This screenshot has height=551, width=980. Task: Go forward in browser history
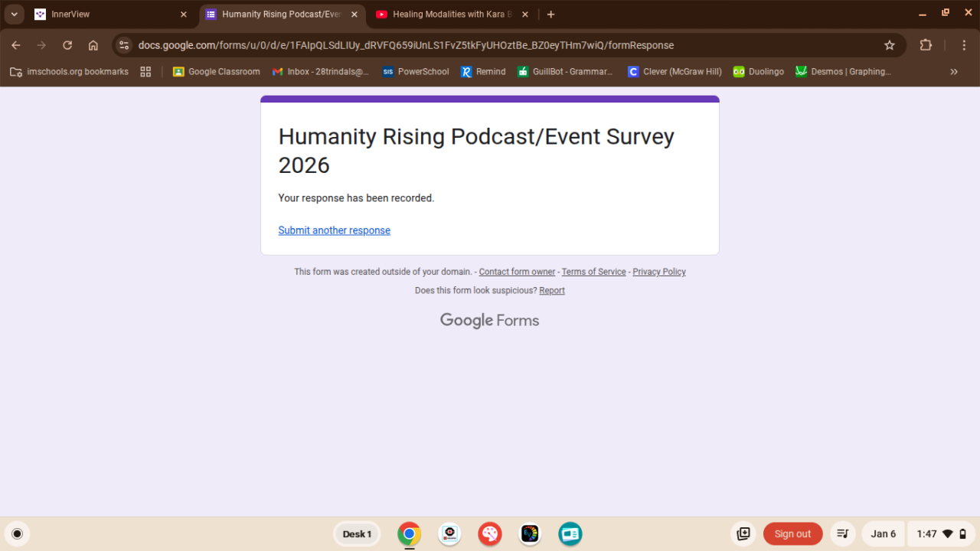tap(41, 45)
